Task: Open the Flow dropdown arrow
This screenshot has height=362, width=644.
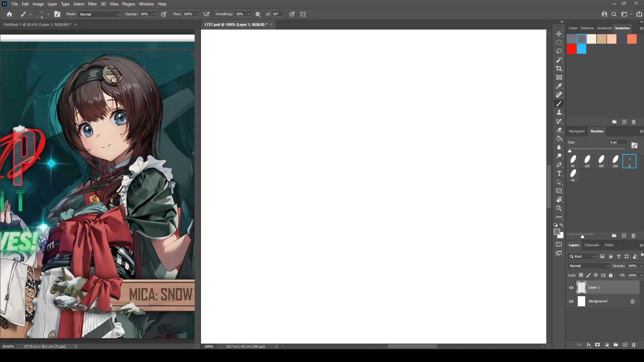Action: [197, 14]
